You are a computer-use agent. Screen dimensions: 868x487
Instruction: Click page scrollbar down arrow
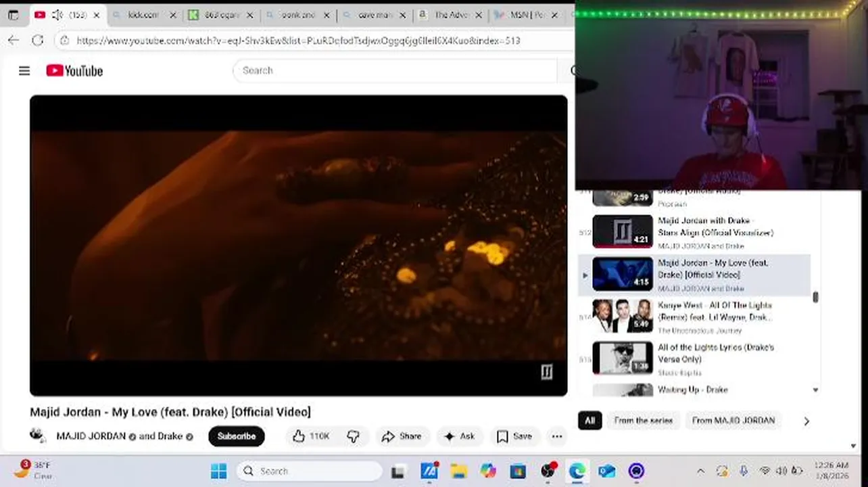tap(853, 446)
